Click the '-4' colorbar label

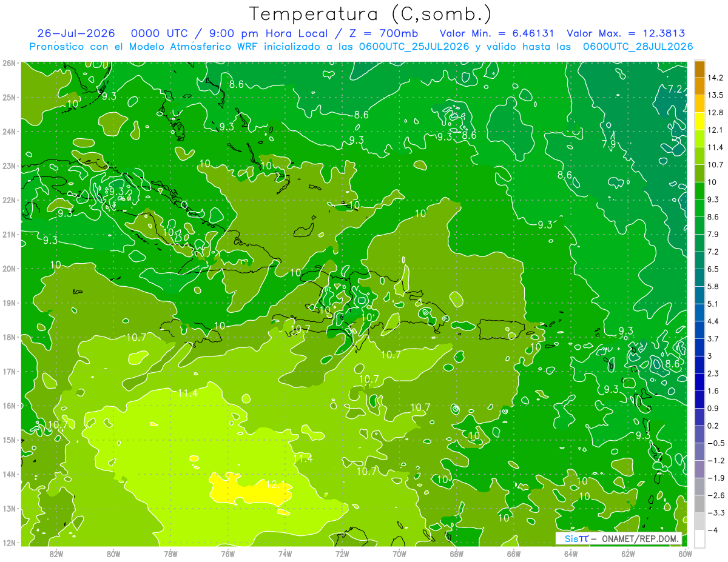point(712,530)
